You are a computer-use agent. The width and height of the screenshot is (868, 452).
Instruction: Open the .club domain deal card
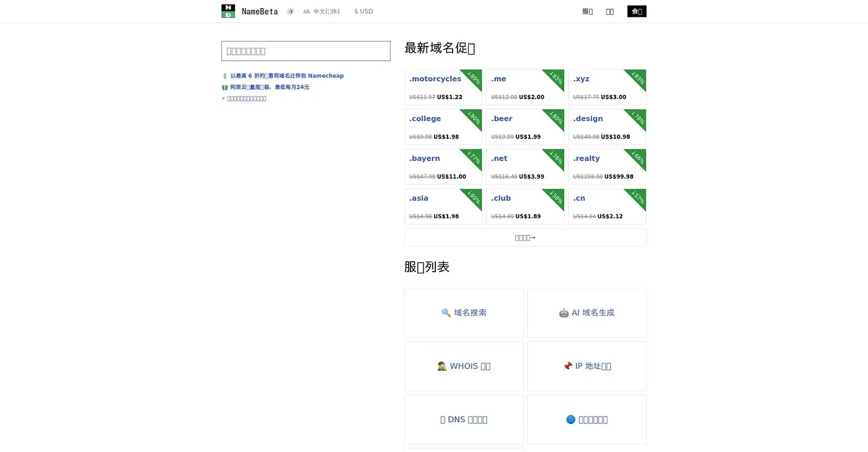[x=525, y=206]
